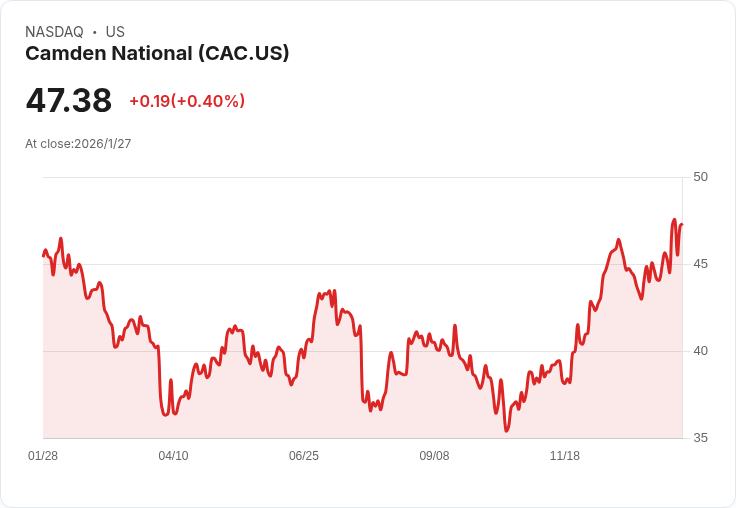Image resolution: width=736 pixels, height=508 pixels.
Task: Click the starting point of the price line
Action: 44,256
